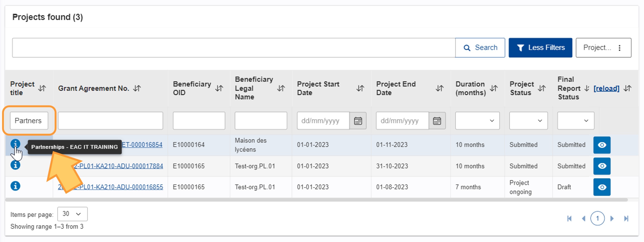Click the reload link in Final Report Status
644x242 pixels.
pyautogui.click(x=606, y=88)
